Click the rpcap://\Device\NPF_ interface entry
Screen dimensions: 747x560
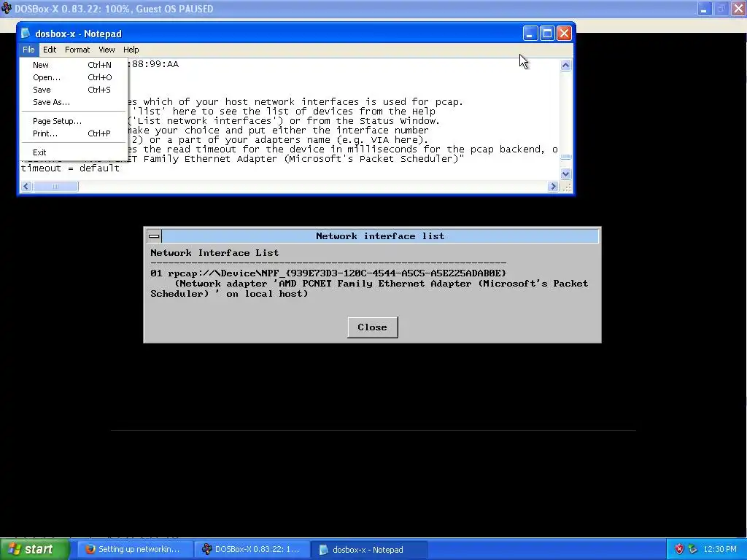tap(328, 273)
